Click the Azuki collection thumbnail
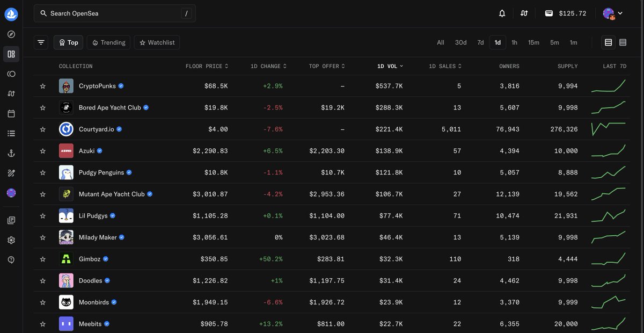Screen dimensions: 644x333 (66, 151)
